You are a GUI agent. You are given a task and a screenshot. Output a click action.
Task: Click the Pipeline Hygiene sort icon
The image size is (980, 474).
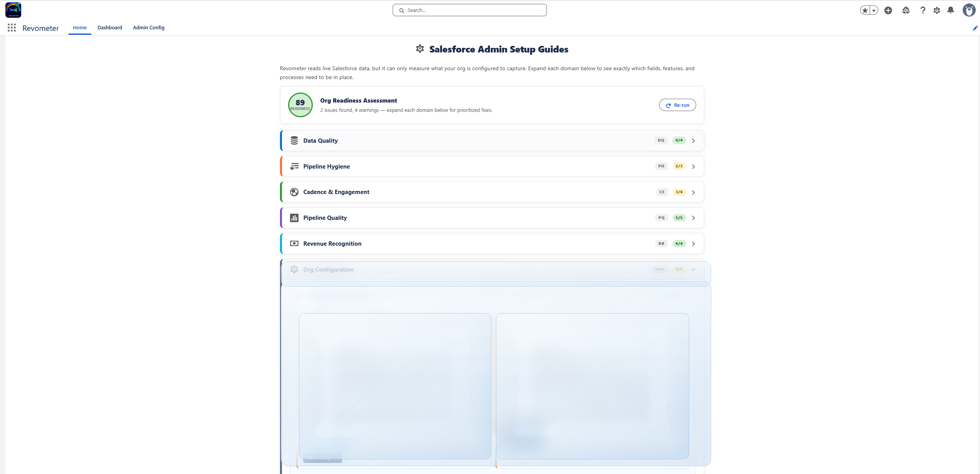[x=294, y=166]
